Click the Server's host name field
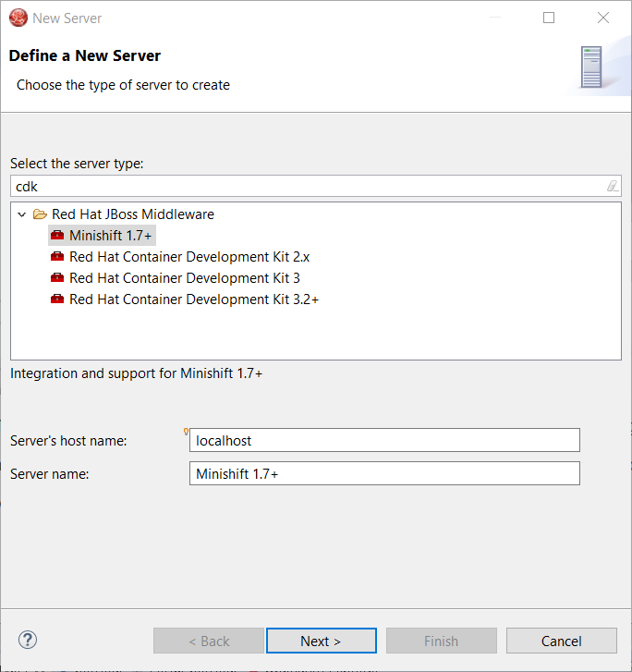This screenshot has height=672, width=632. (384, 441)
